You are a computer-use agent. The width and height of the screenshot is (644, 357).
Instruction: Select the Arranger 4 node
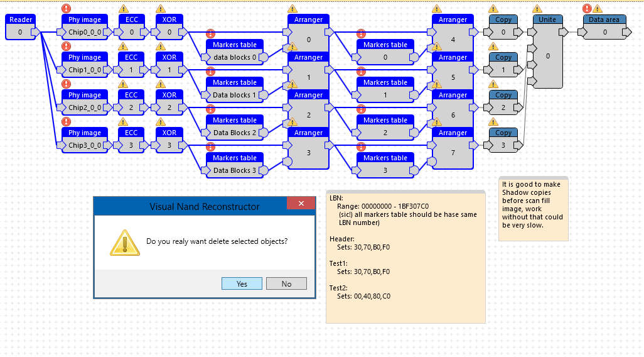(453, 33)
